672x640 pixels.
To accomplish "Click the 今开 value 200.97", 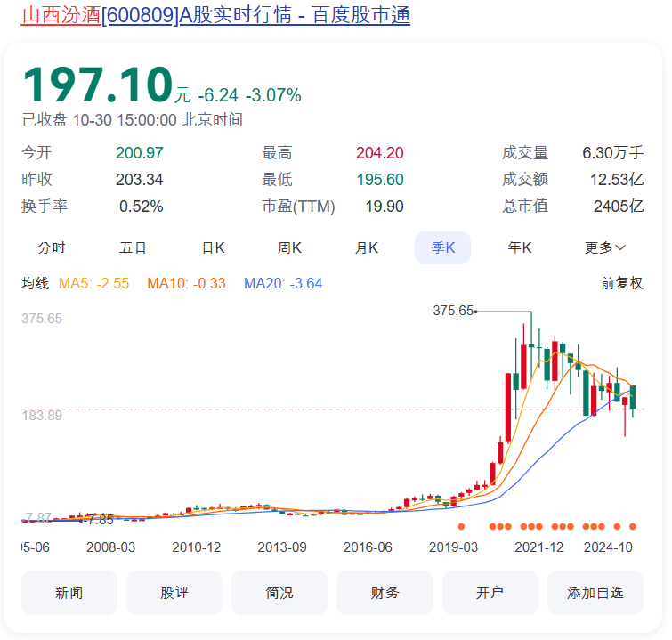I will [x=140, y=153].
